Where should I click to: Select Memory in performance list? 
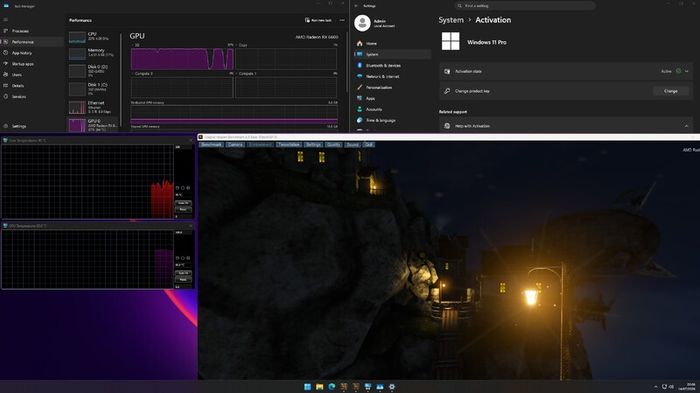click(x=93, y=53)
